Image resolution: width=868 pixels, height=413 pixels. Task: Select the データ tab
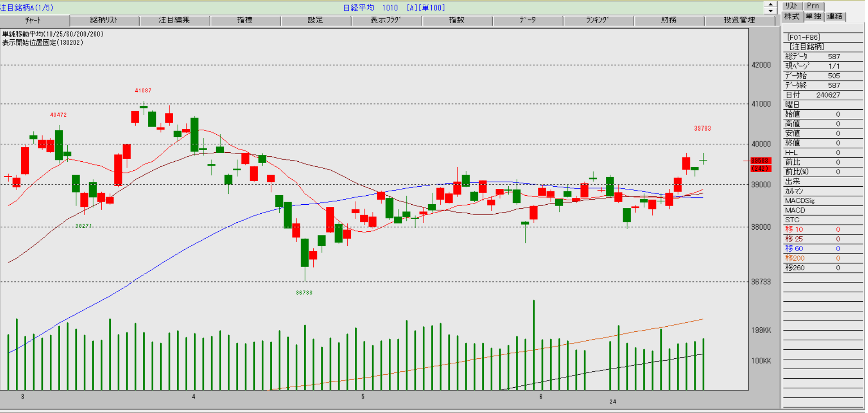[528, 20]
